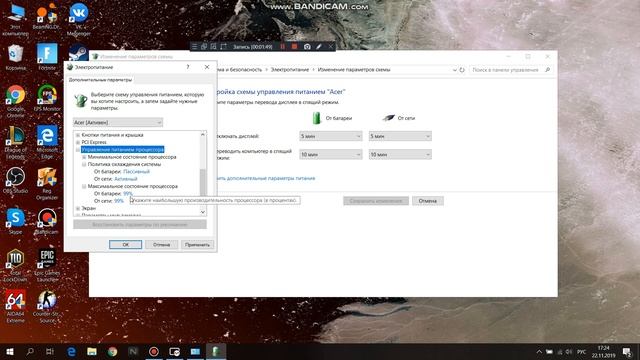Switch to Chrome on the taskbar
The height and width of the screenshot is (360, 640).
[x=112, y=351]
